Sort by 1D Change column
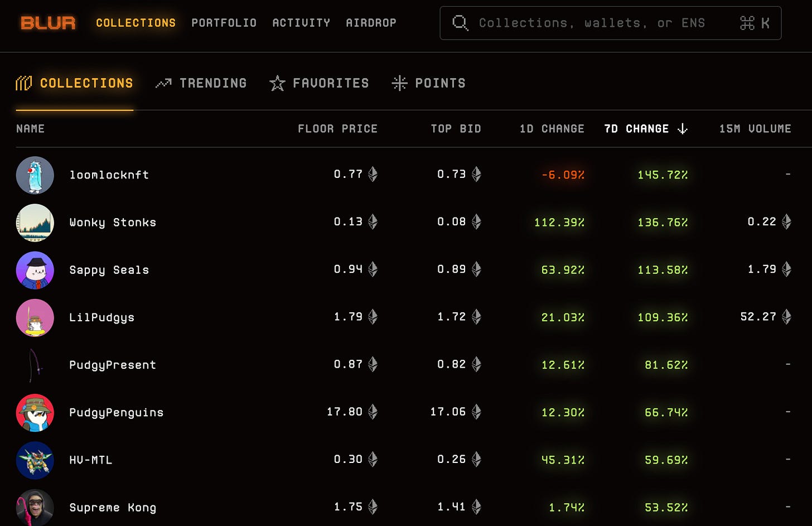 tap(552, 129)
